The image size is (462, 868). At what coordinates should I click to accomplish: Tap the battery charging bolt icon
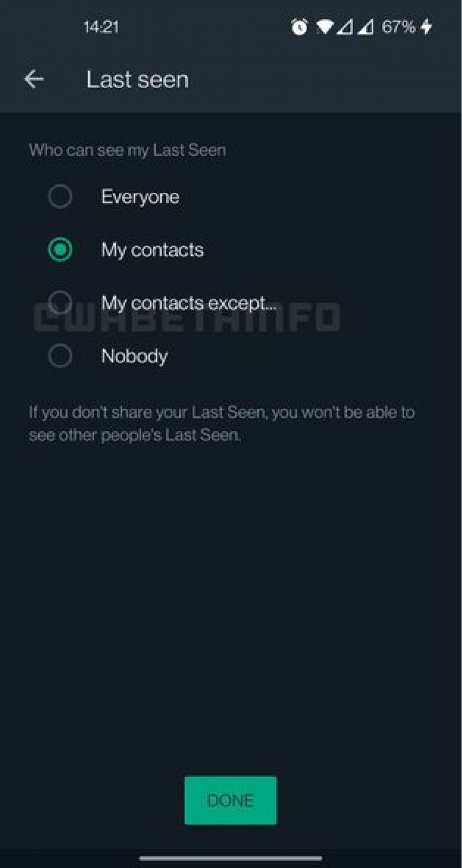427,27
